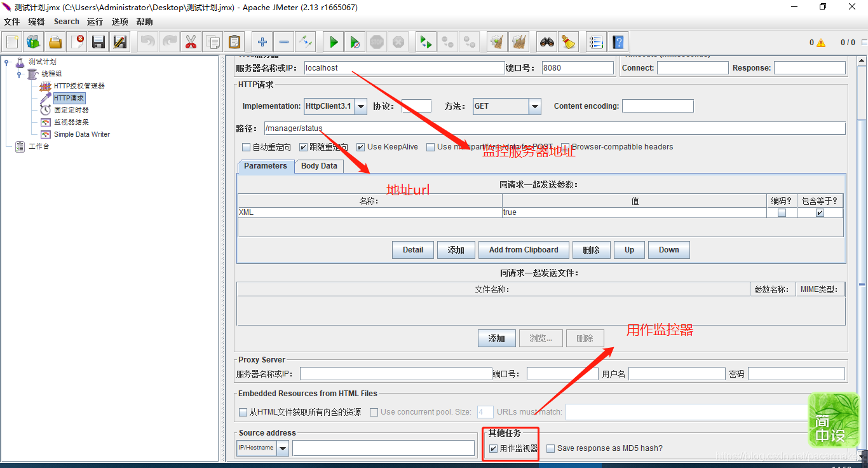Save the test plan with floppy icon

(x=98, y=43)
